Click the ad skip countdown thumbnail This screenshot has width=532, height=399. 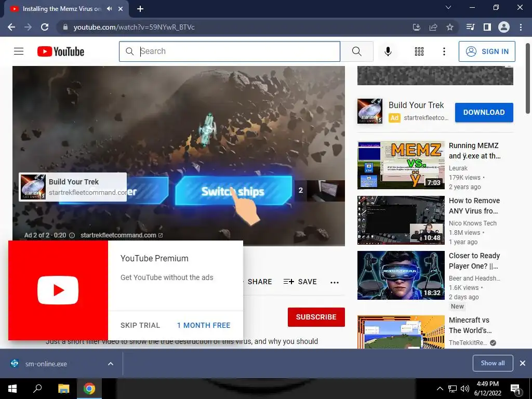click(x=320, y=190)
